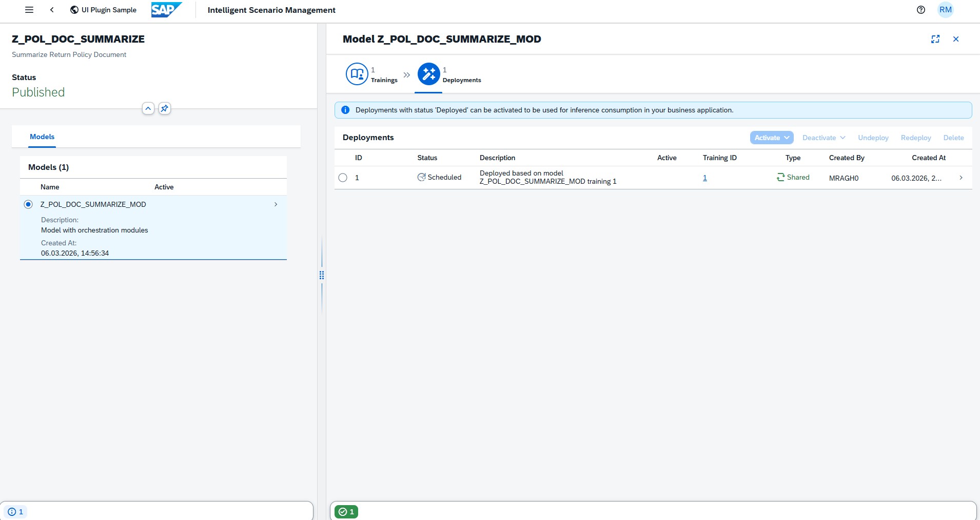Screen dimensions: 980x520
Task: Open Training ID 1 link
Action: click(705, 178)
